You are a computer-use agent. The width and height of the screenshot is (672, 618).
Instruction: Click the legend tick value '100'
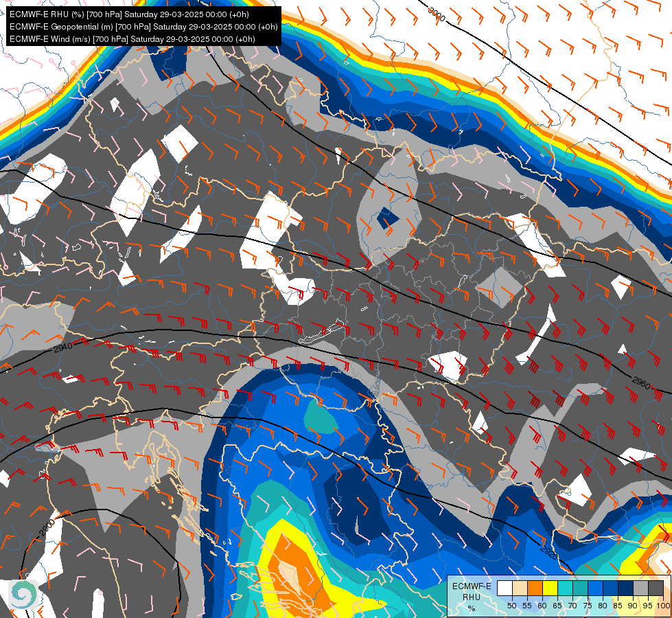tap(663, 606)
